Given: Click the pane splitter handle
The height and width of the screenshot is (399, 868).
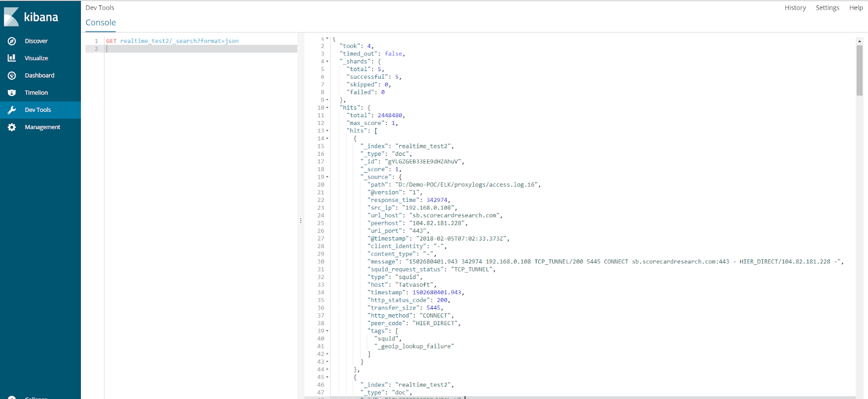Looking at the screenshot, I should pyautogui.click(x=301, y=221).
